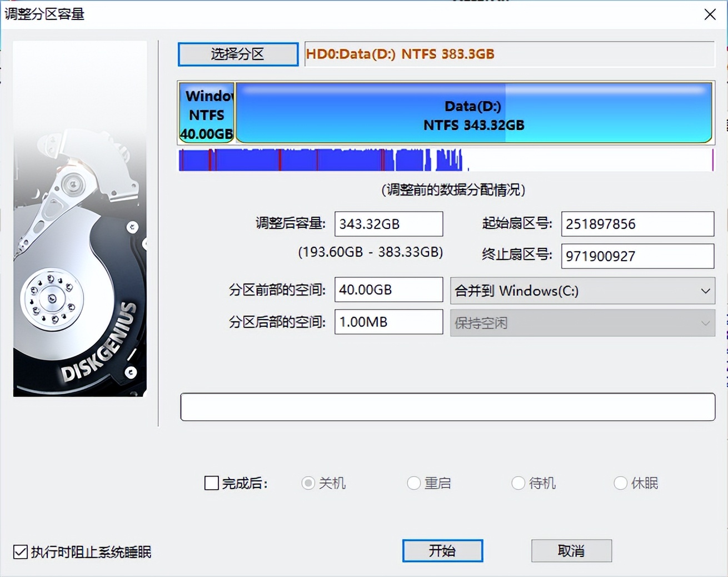Click the 终止扇区号 field showing 971900927
The height and width of the screenshot is (577, 728).
click(x=637, y=256)
